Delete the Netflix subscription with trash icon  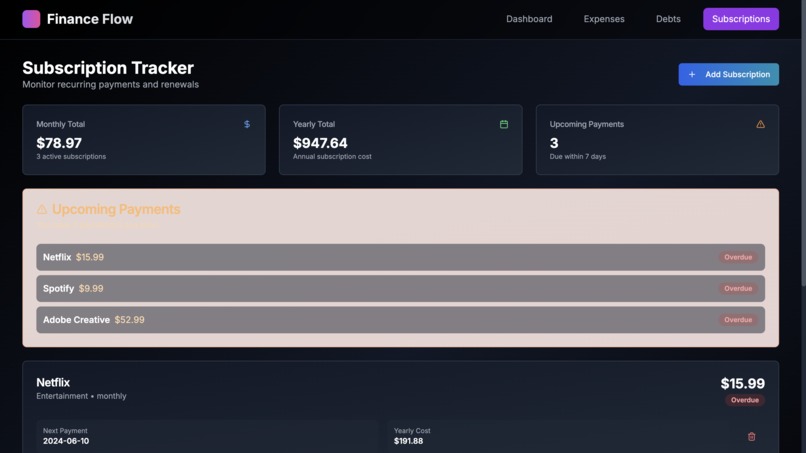coord(752,437)
